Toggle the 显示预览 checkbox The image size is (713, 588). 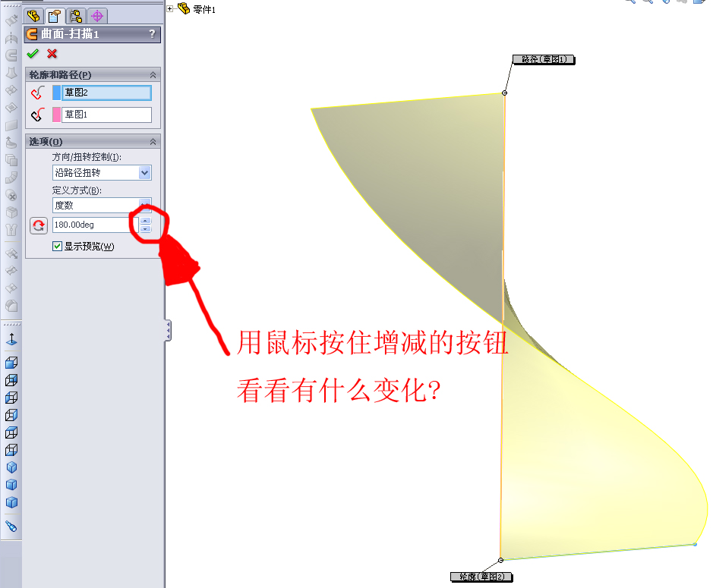point(57,247)
